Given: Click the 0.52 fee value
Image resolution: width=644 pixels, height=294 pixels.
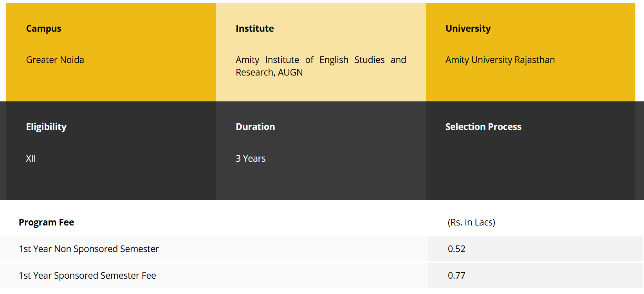Looking at the screenshot, I should click(456, 249).
